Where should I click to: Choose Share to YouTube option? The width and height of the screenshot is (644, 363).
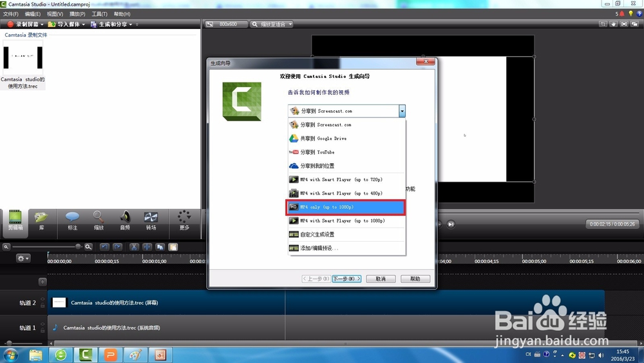346,152
